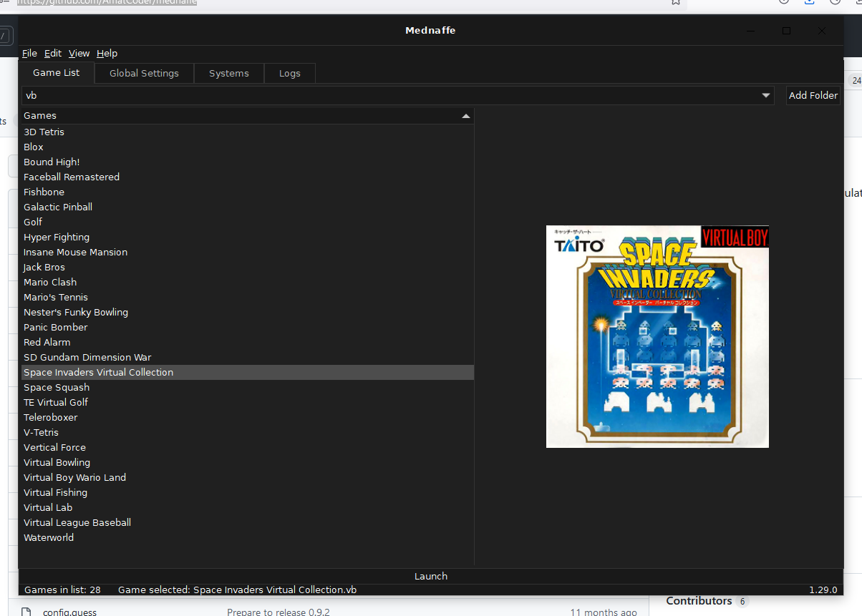Click the Space Invaders cover art thumbnail

point(657,337)
